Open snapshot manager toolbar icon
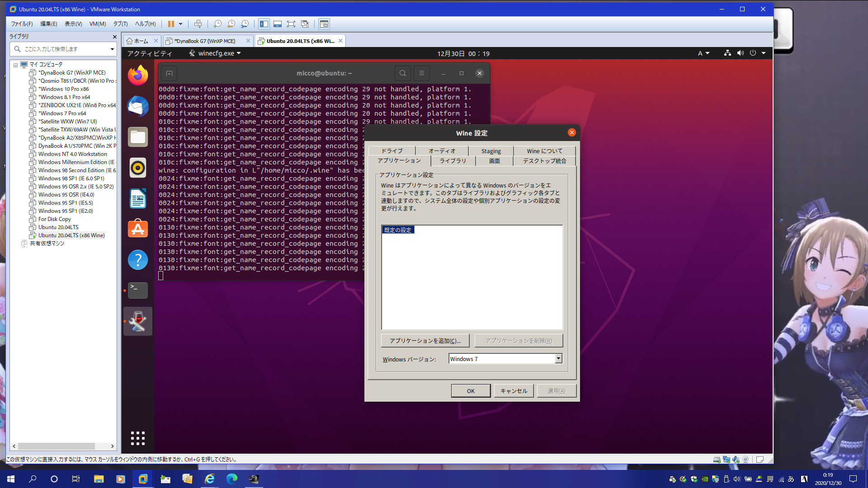 pos(245,24)
